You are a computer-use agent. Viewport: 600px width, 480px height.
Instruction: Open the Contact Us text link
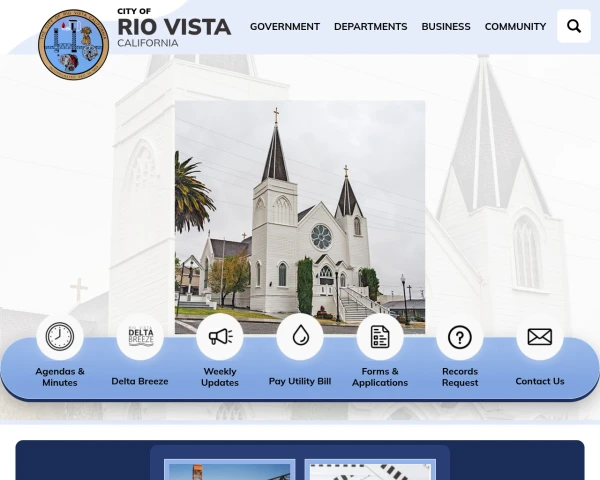pyautogui.click(x=540, y=381)
